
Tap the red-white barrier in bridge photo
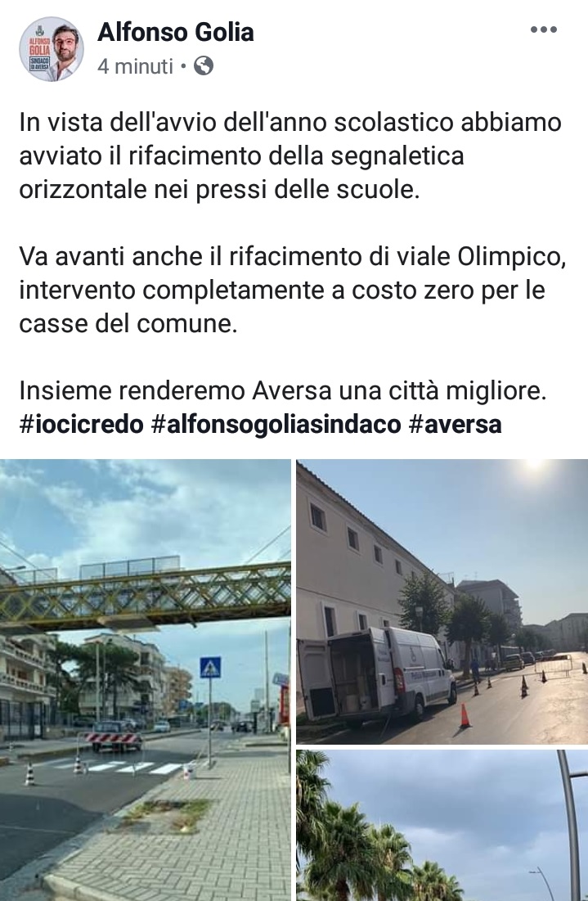click(x=113, y=738)
